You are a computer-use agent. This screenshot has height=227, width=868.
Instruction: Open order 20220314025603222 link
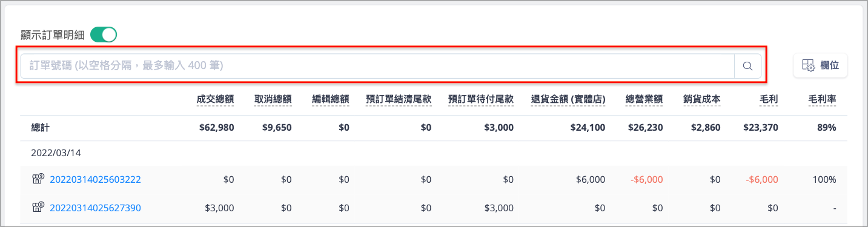[x=95, y=179]
